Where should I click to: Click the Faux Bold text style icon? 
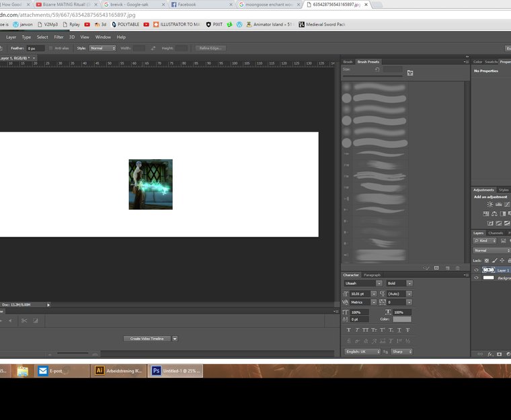pyautogui.click(x=349, y=330)
